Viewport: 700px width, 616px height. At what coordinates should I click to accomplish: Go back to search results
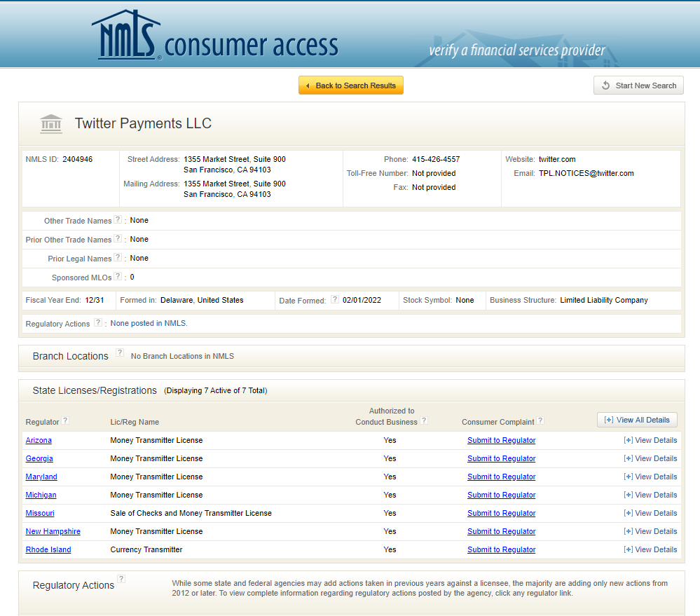pos(351,85)
